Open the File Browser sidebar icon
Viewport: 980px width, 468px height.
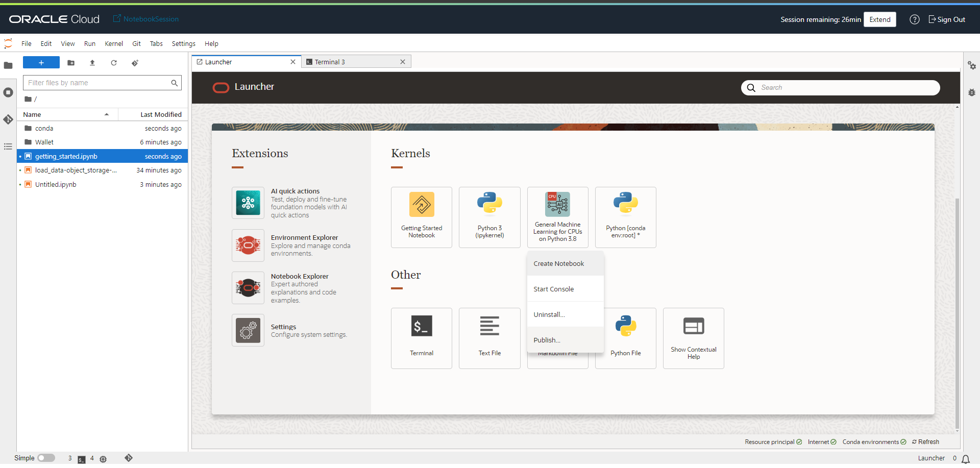tap(8, 65)
